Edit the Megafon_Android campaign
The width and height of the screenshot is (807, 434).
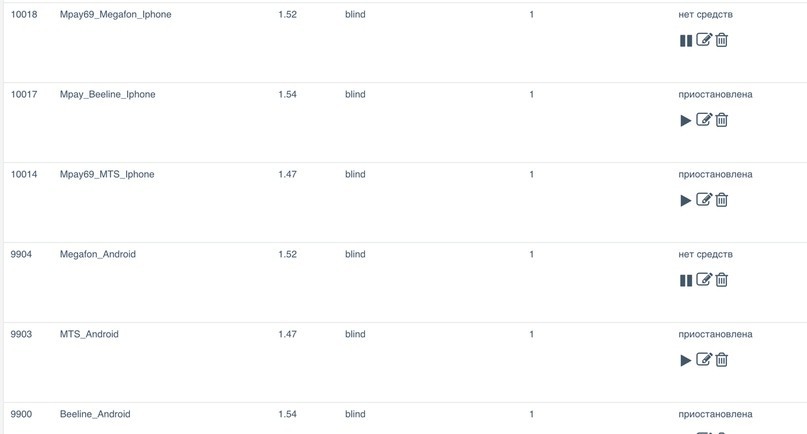pos(704,280)
